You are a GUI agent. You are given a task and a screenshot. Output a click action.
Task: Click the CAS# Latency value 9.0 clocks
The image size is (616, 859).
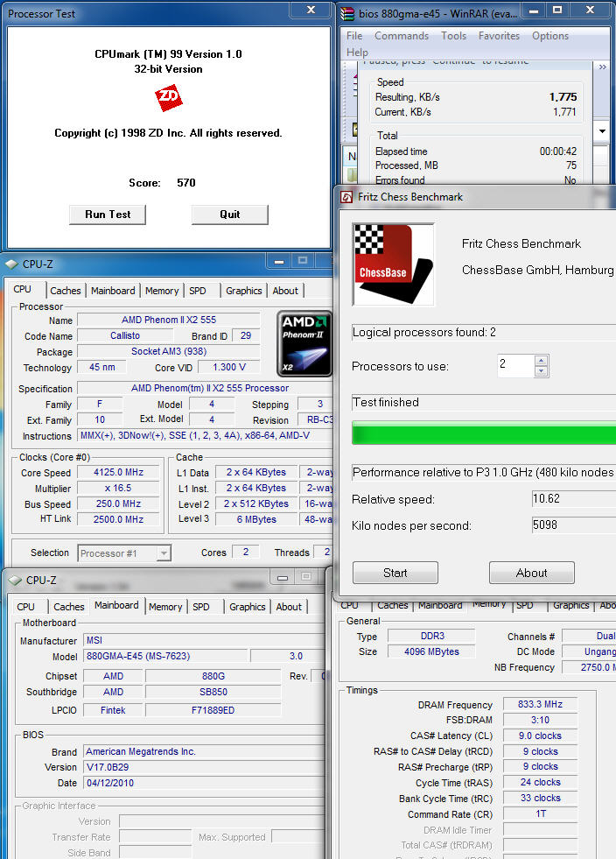coord(540,736)
